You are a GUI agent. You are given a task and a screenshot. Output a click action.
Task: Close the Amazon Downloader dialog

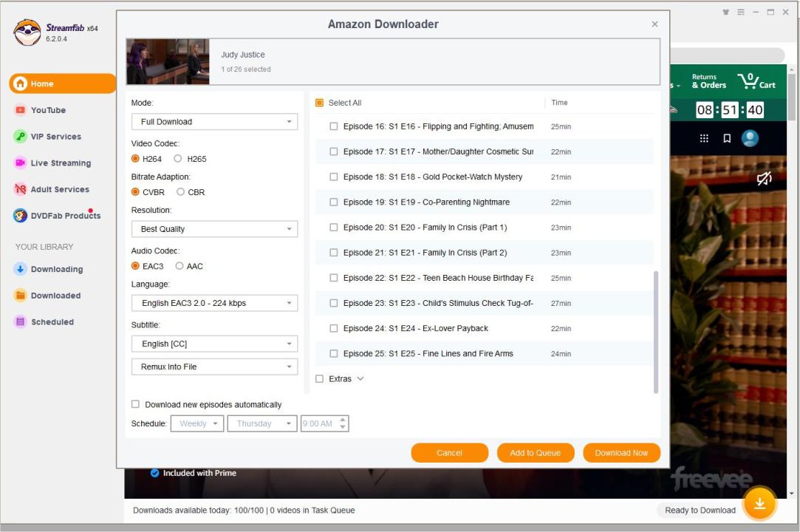pyautogui.click(x=654, y=24)
